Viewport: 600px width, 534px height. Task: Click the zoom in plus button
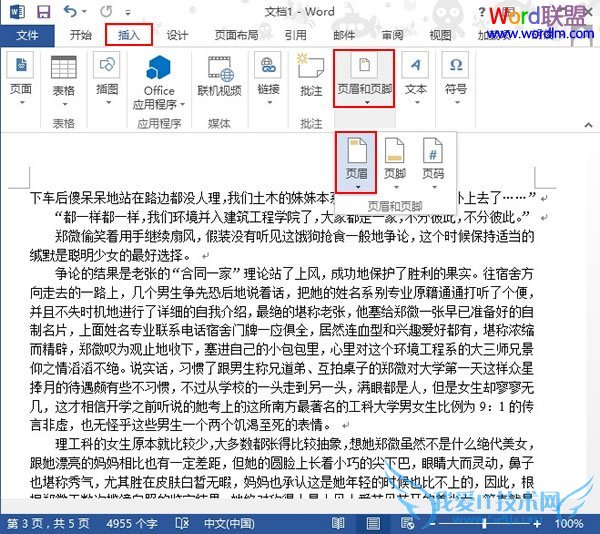point(537,524)
